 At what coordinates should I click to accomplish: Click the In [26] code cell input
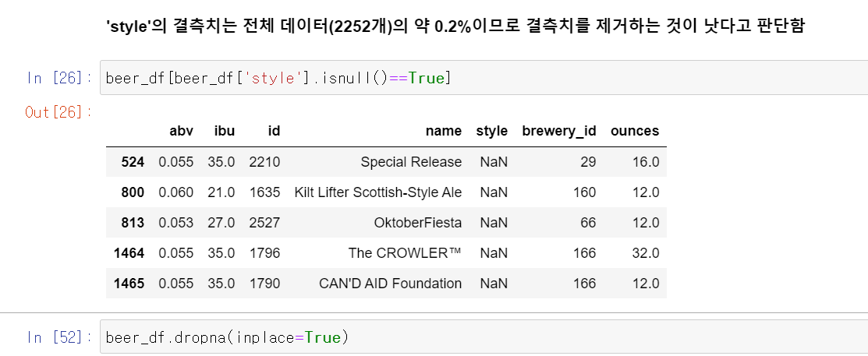pyautogui.click(x=484, y=78)
